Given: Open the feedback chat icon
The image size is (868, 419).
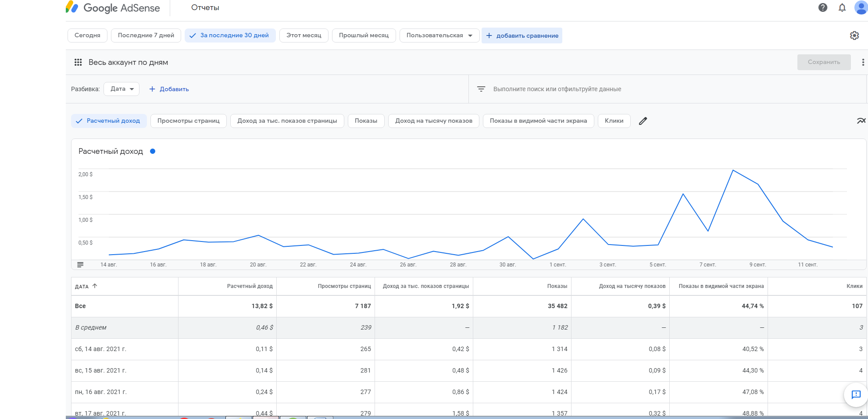Looking at the screenshot, I should (856, 394).
